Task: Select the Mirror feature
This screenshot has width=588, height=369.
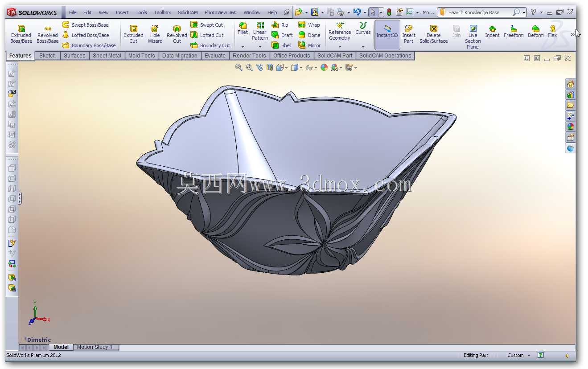Action: [x=309, y=45]
